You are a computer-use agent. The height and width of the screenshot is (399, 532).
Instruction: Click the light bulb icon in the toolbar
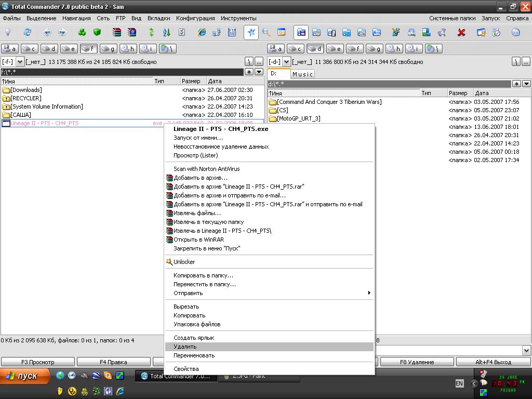pos(8,33)
